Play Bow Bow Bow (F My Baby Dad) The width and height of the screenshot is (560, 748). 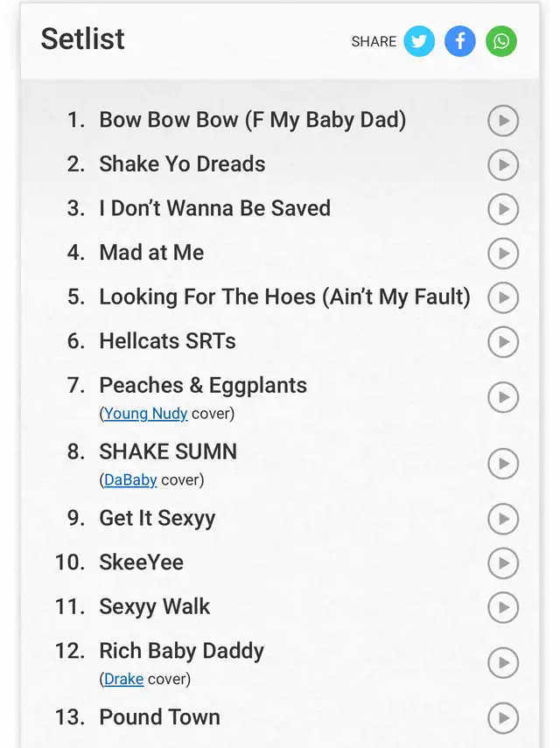[x=503, y=121]
